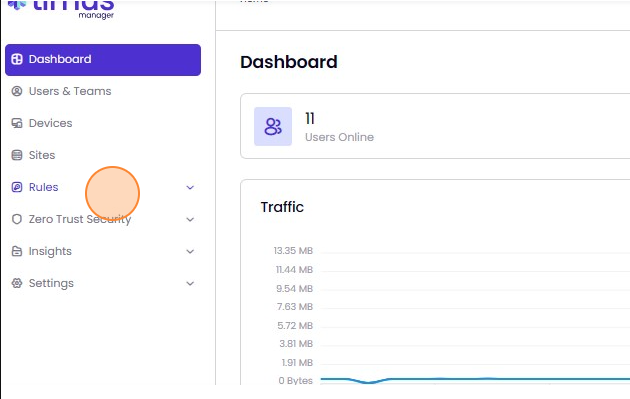Go to Users & Teams
This screenshot has width=630, height=399.
[70, 91]
